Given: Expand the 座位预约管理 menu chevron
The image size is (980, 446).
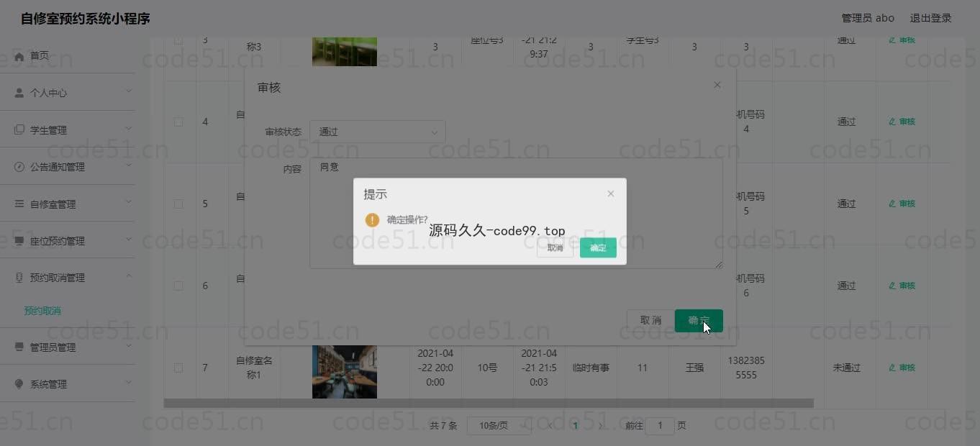Looking at the screenshot, I should pyautogui.click(x=129, y=239).
